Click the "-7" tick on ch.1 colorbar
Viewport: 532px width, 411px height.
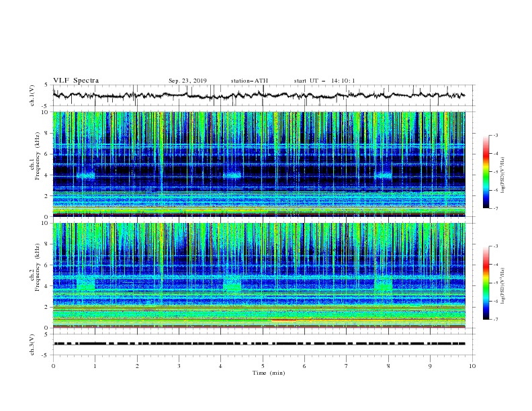[x=496, y=208]
